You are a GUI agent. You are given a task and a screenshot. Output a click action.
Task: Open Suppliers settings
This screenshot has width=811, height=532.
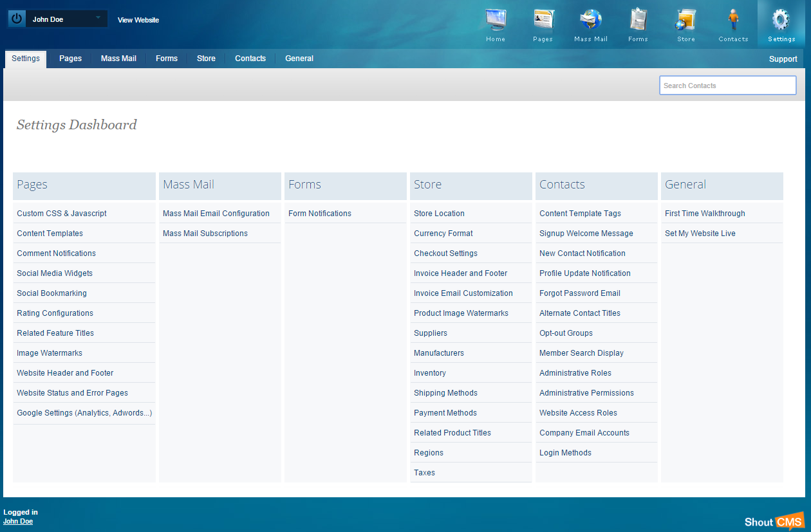[x=431, y=333]
